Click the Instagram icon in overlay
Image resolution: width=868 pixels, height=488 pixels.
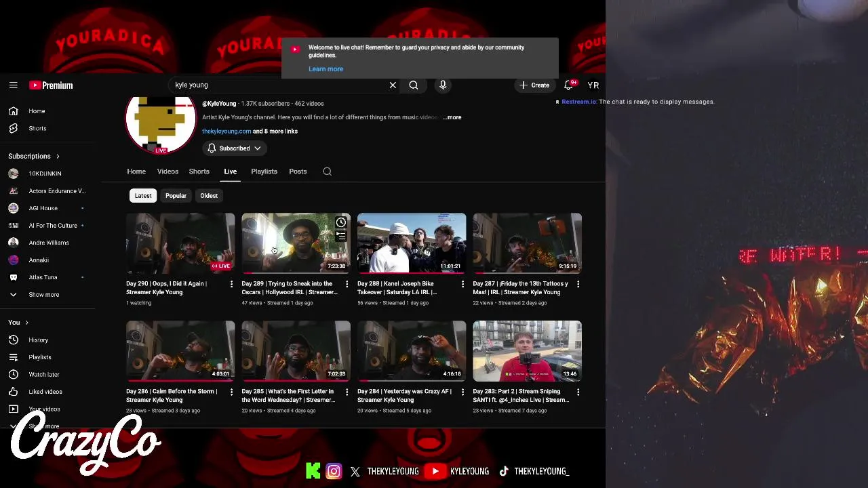pos(334,471)
